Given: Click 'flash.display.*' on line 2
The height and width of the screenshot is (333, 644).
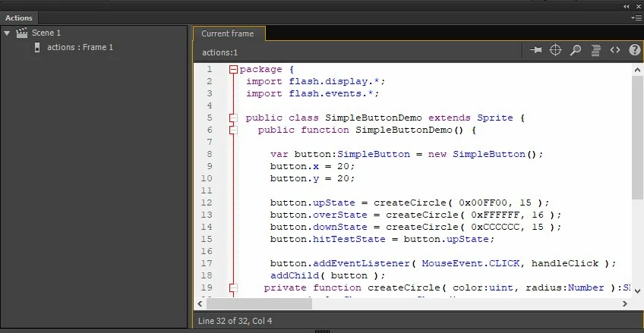Looking at the screenshot, I should pyautogui.click(x=334, y=82).
